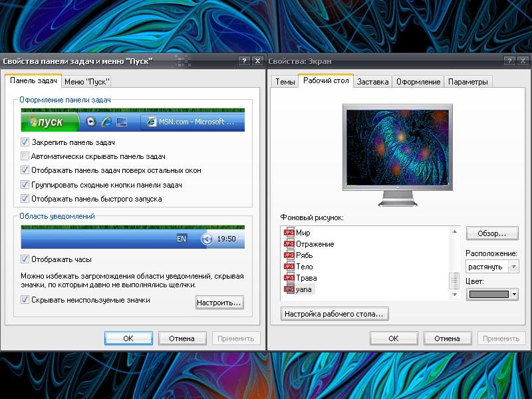Toggle Скрывать неиспользуемые значки checkbox

(x=25, y=300)
